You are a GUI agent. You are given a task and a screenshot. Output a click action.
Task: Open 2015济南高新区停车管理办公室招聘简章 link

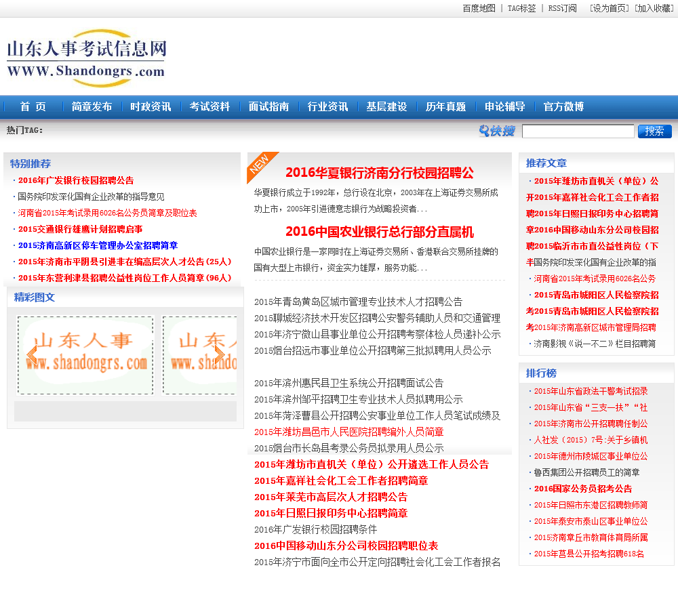click(98, 245)
